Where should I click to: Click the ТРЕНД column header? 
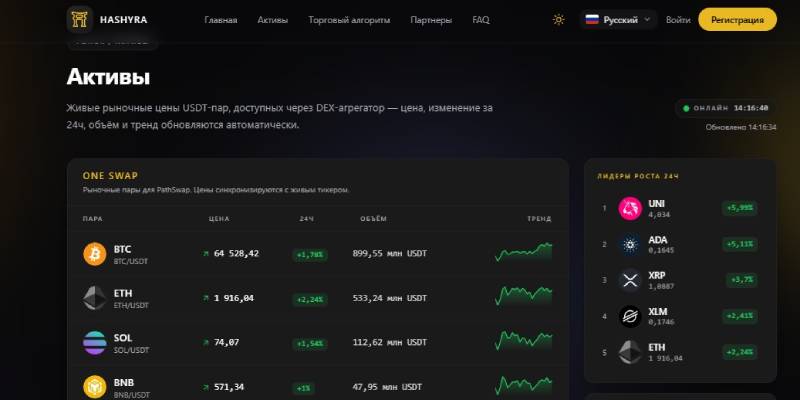click(x=539, y=219)
